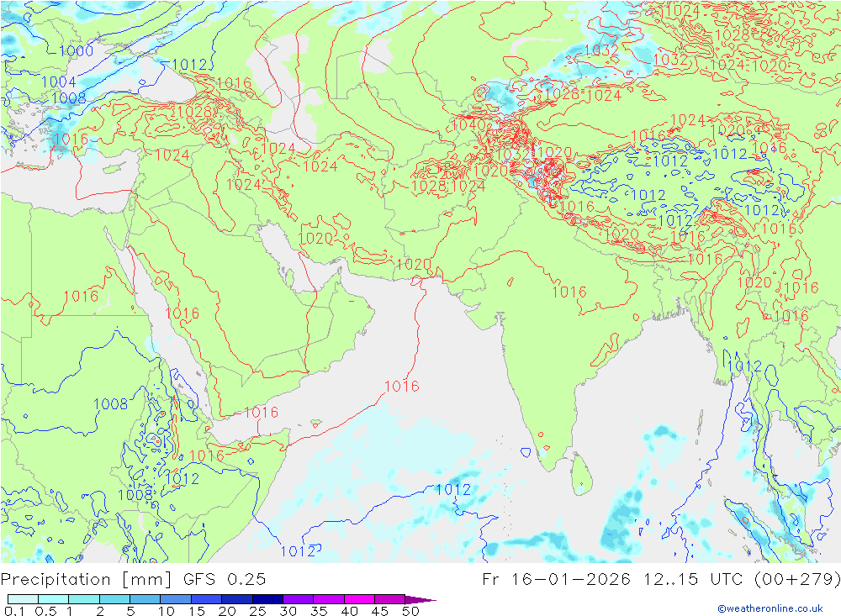Image resolution: width=841 pixels, height=616 pixels.
Task: Pick the 15–20 mm dark blue legend swatch
Action: point(206,599)
